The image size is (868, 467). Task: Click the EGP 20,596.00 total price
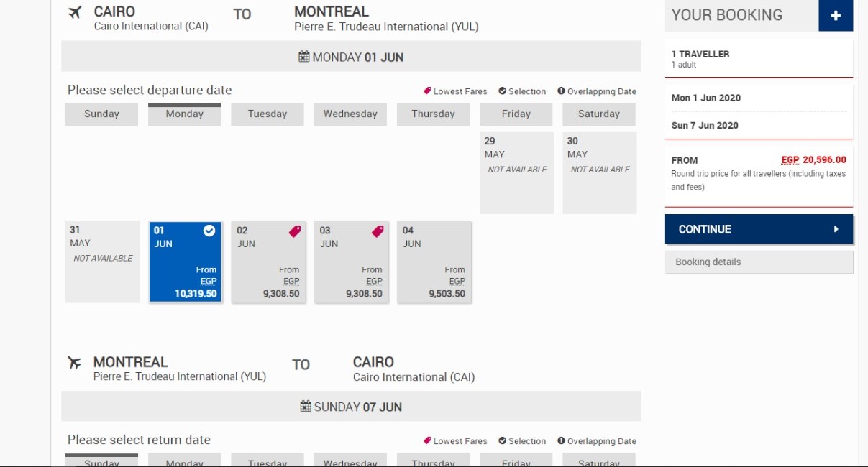tap(813, 160)
